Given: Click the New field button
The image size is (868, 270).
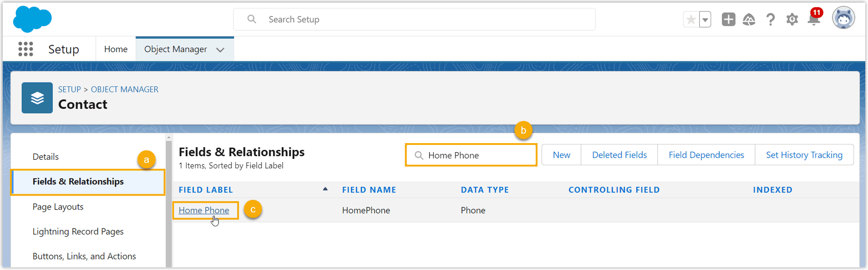Looking at the screenshot, I should tap(561, 155).
